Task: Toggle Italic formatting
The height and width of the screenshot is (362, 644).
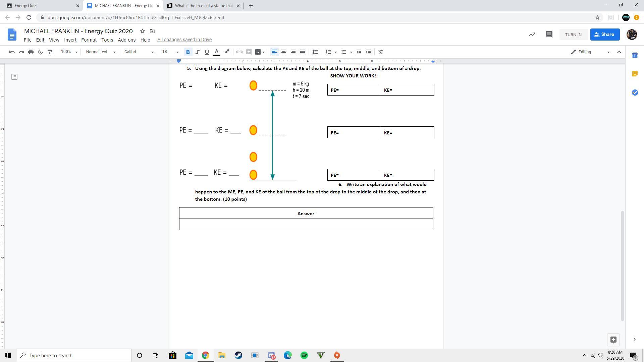Action: coord(197,52)
